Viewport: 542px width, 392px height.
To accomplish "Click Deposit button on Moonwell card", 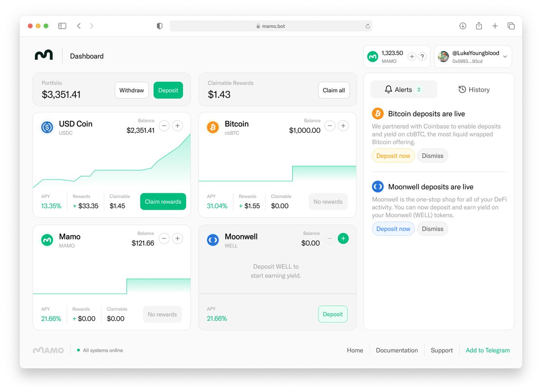I will [333, 314].
